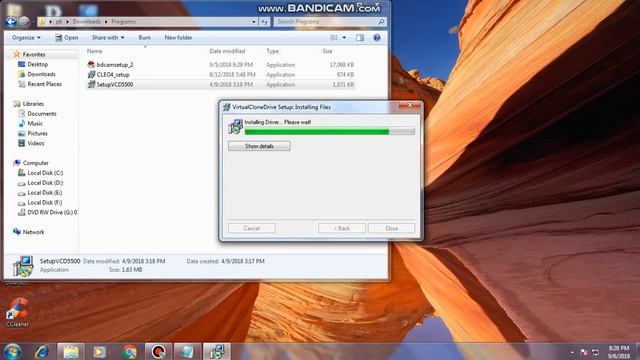640x360 pixels.
Task: Launch Google Chrome from taskbar
Action: tap(129, 351)
